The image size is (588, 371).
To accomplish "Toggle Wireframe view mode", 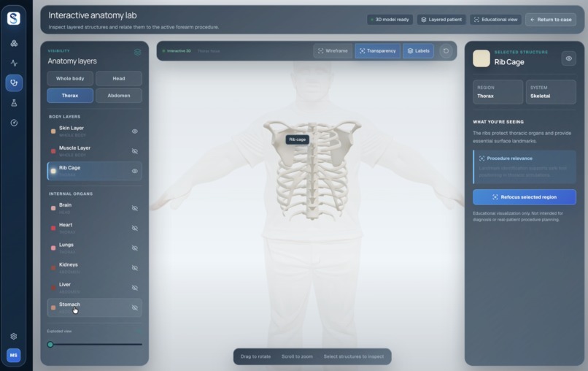I will point(333,51).
